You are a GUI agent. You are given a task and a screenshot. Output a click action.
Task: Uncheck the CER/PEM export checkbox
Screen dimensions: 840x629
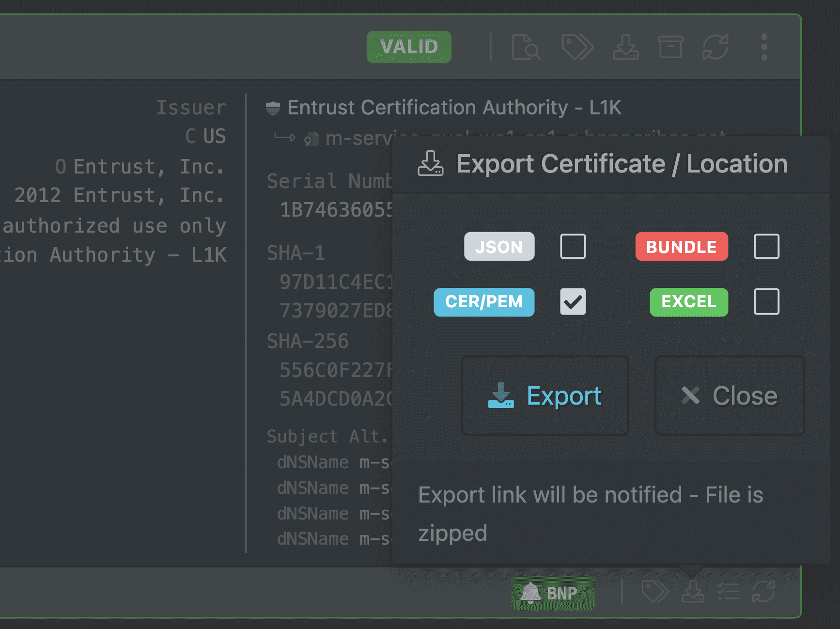[x=573, y=301]
